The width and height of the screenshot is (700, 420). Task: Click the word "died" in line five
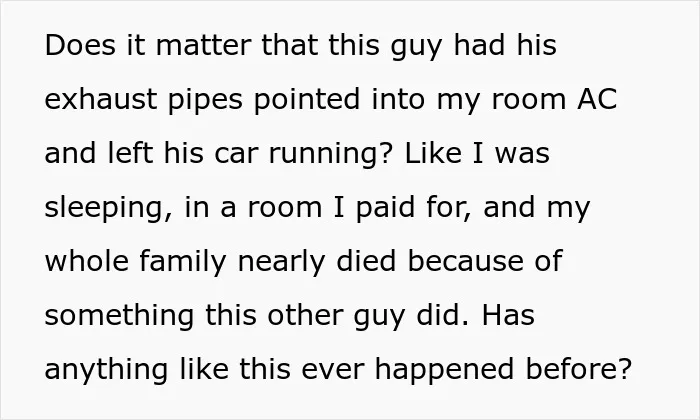(x=366, y=261)
